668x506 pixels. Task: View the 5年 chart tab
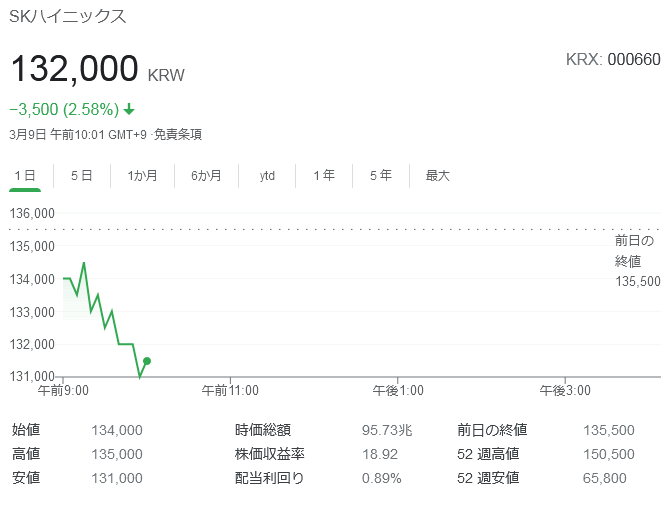click(x=380, y=176)
